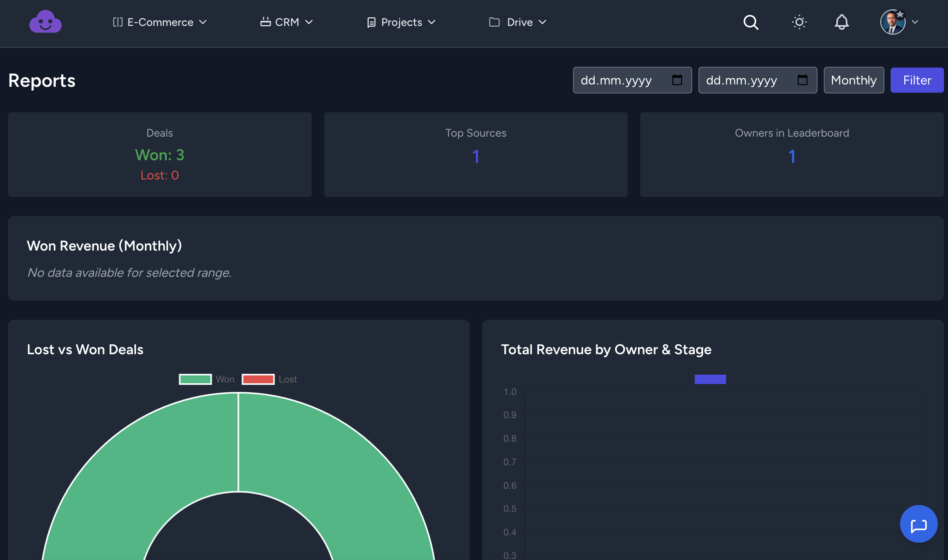This screenshot has width=948, height=560.
Task: Open the search magnifier icon
Action: [751, 22]
